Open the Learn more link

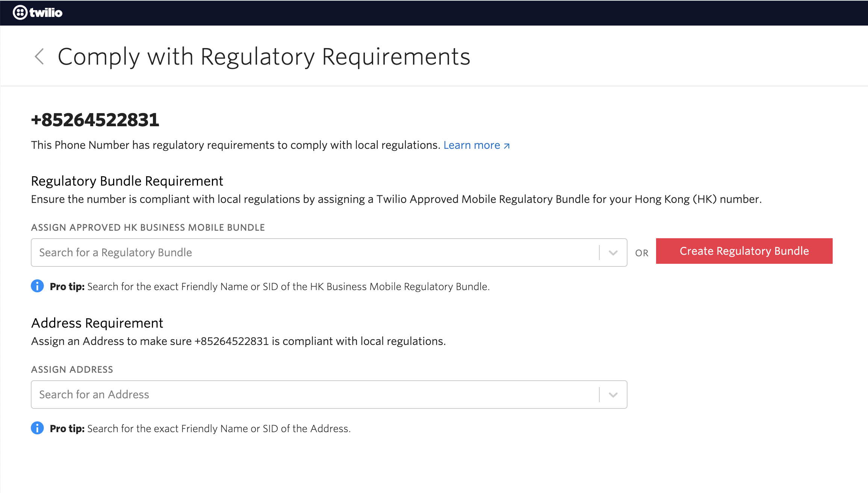(x=476, y=145)
